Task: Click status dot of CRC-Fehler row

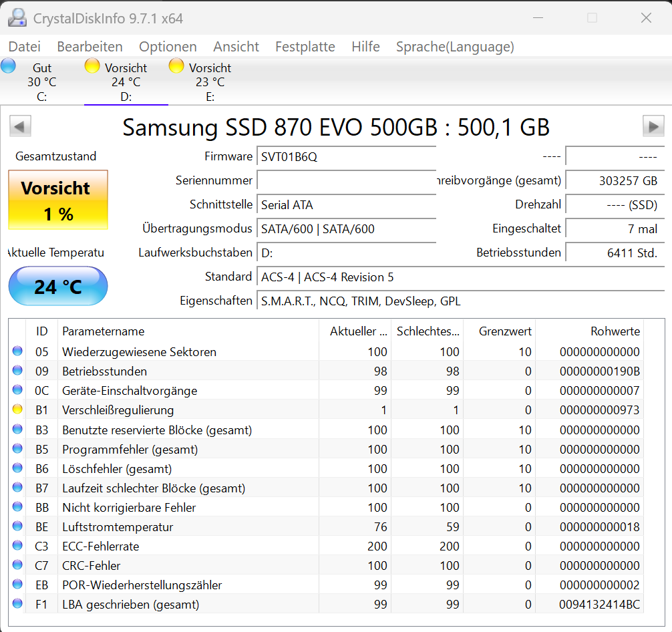Action: coord(17,565)
